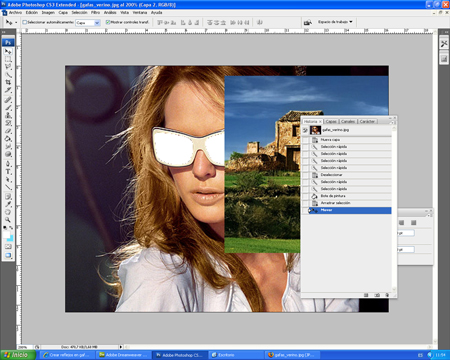
Task: Select the Path Selection tool
Action: click(8, 180)
